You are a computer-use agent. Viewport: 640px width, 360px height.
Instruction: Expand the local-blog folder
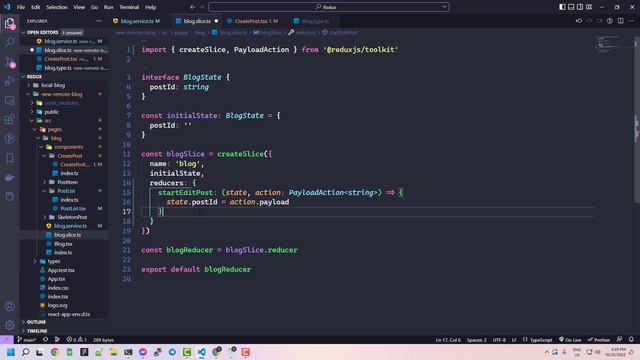[53, 85]
